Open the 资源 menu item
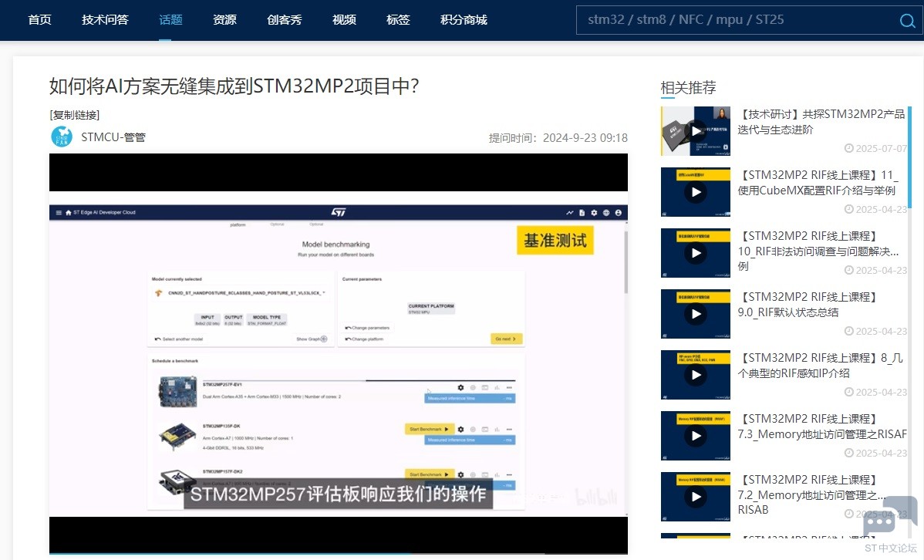 pos(224,19)
